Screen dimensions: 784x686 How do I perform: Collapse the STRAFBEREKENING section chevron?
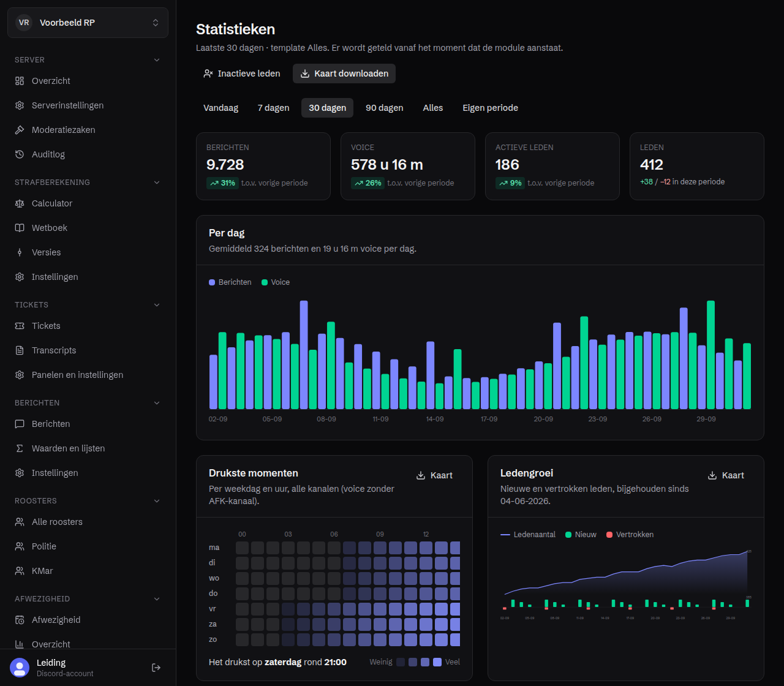[x=157, y=183]
